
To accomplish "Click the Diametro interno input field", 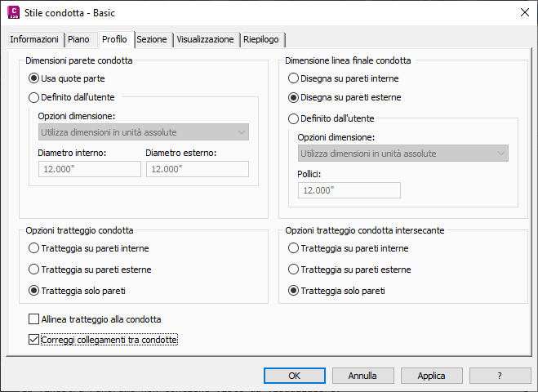I will [89, 169].
